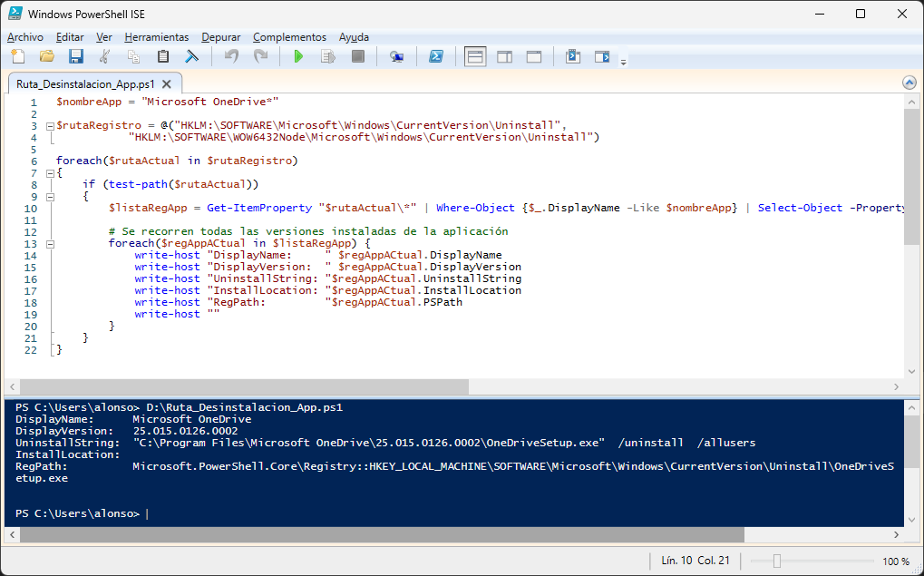
Task: Run the script with the green play button
Action: click(x=298, y=57)
